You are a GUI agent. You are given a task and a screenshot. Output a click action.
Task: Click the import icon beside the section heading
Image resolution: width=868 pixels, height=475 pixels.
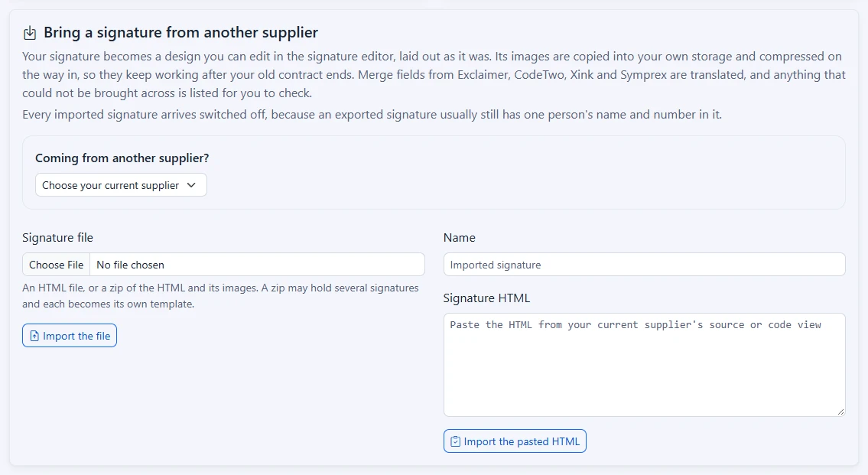[30, 33]
